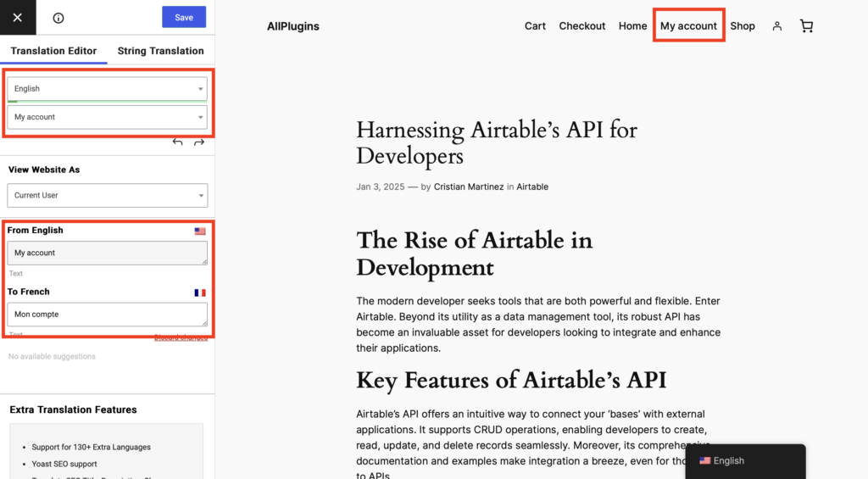Click the Yoast SEO support item

tap(64, 464)
